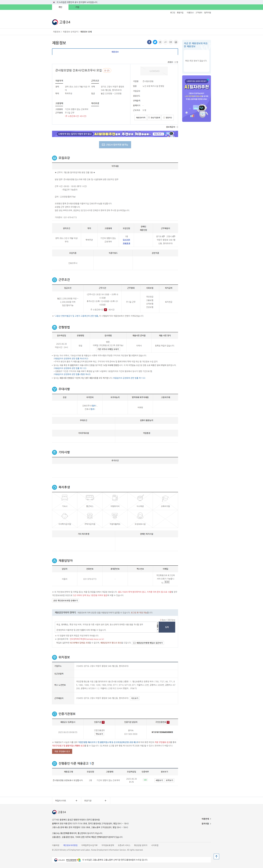Click the 현황통계 link under 모집인원
The image size is (263, 868).
coord(126,243)
